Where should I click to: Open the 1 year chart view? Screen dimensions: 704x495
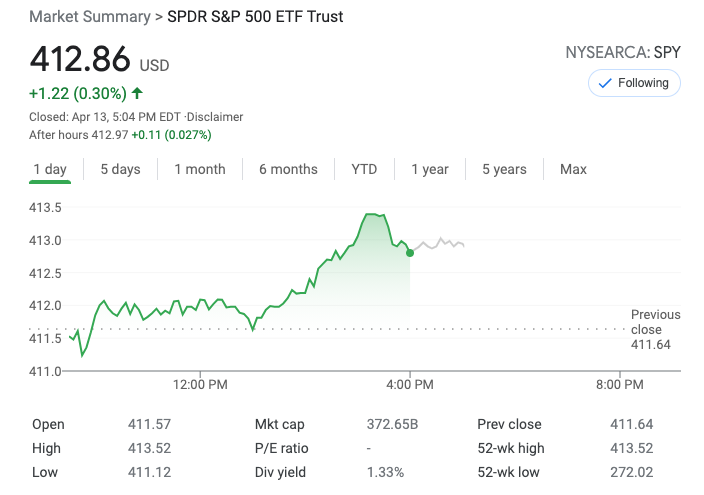[430, 169]
